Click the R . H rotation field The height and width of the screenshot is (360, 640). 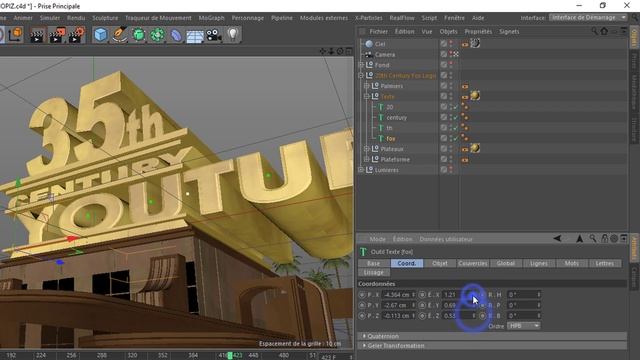click(524, 294)
